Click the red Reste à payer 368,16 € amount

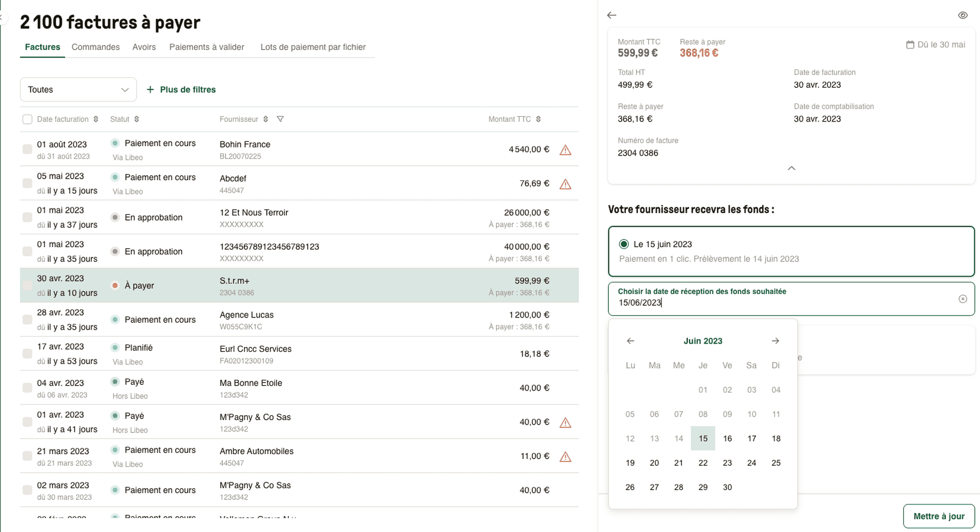point(699,53)
